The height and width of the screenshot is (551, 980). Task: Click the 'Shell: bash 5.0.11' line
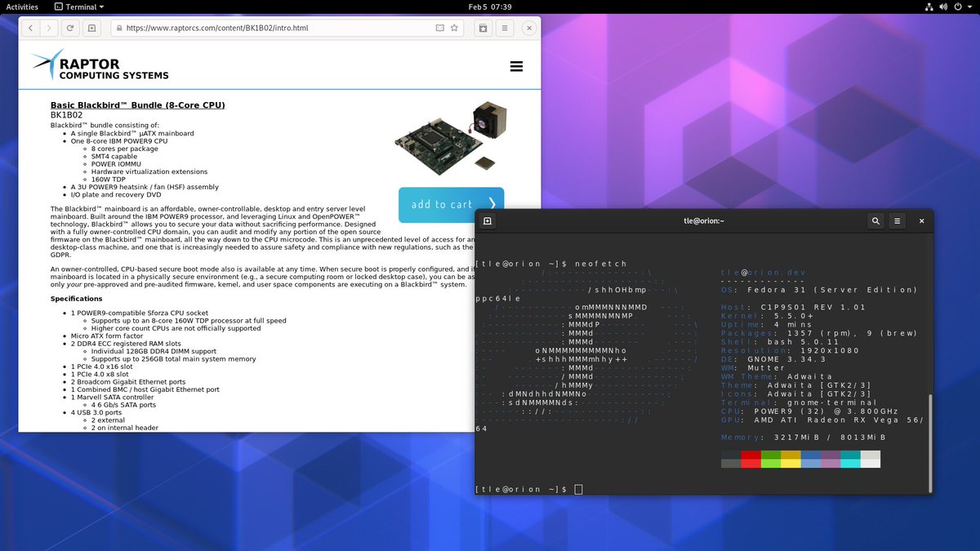click(781, 342)
